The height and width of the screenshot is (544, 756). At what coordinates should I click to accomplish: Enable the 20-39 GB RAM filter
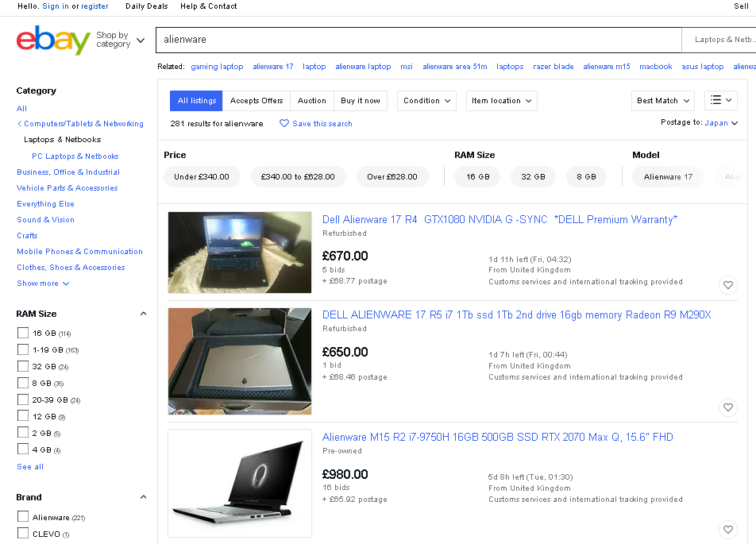tap(23, 399)
